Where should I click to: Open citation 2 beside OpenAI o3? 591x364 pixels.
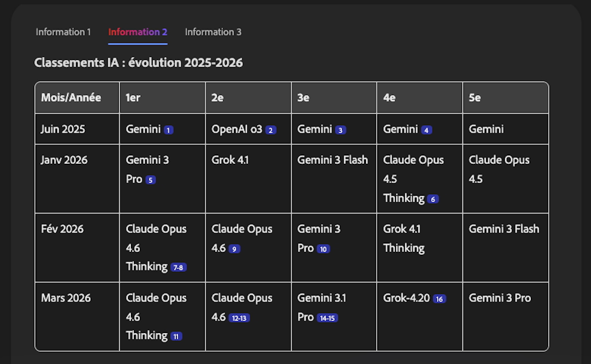click(x=271, y=130)
